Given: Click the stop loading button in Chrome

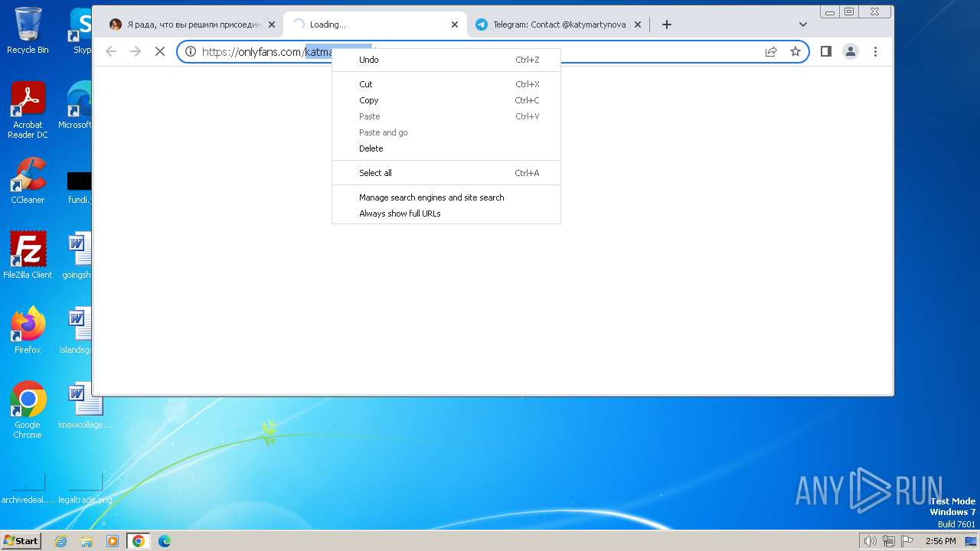Looking at the screenshot, I should pyautogui.click(x=160, y=51).
